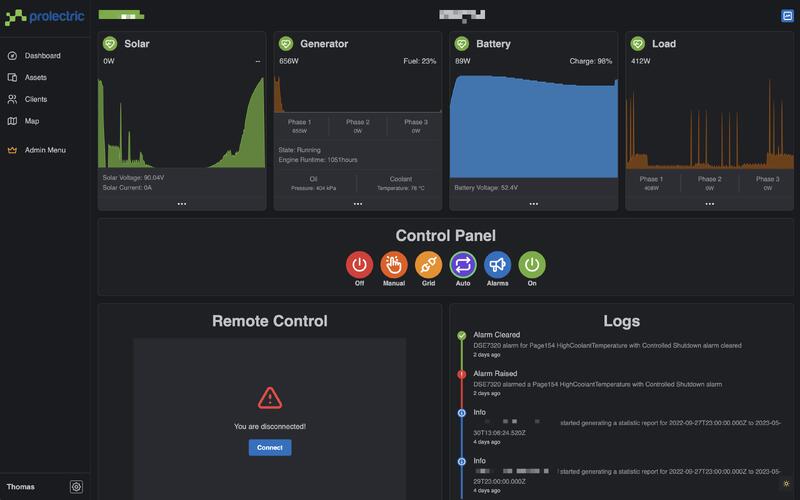Switch to Grid mode
The width and height of the screenshot is (800, 500).
(x=429, y=265)
